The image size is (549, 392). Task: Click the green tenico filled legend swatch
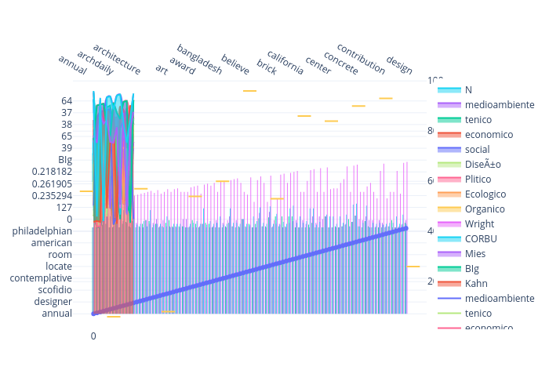click(x=449, y=119)
